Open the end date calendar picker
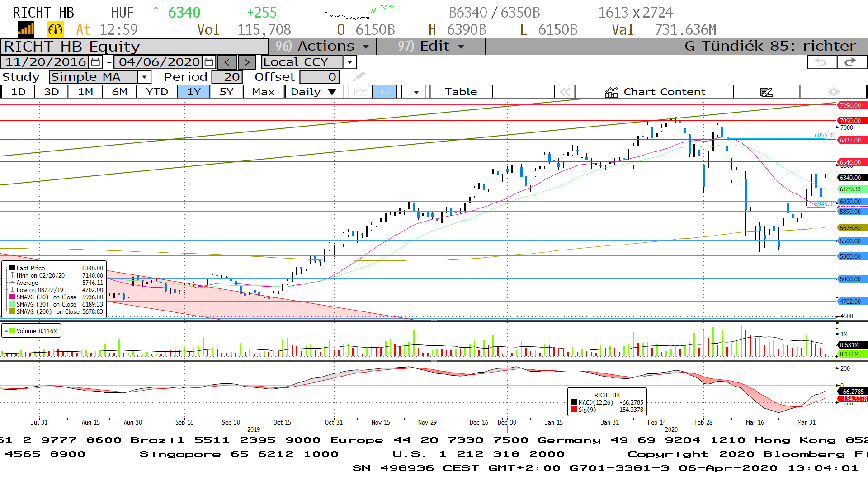This screenshot has width=868, height=486. click(209, 62)
